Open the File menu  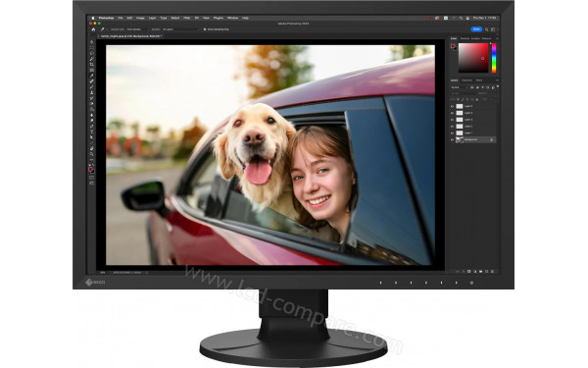(120, 18)
